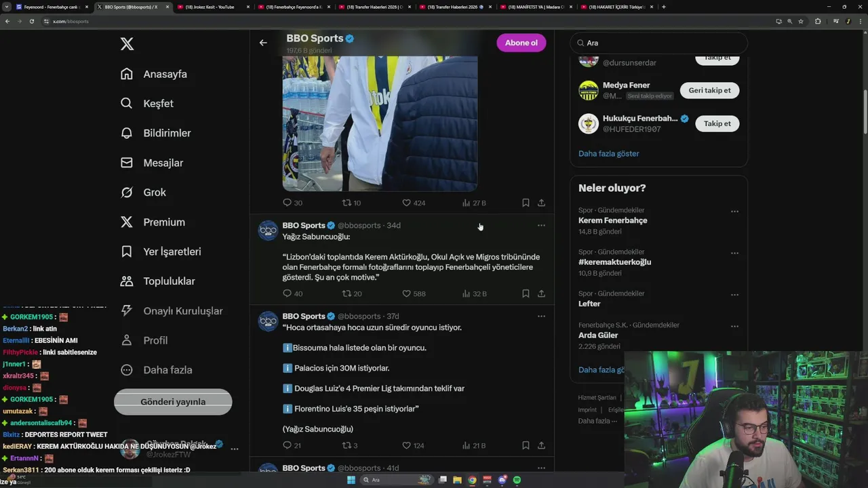Open Yer İşaretleri bookmarks

pyautogui.click(x=161, y=251)
